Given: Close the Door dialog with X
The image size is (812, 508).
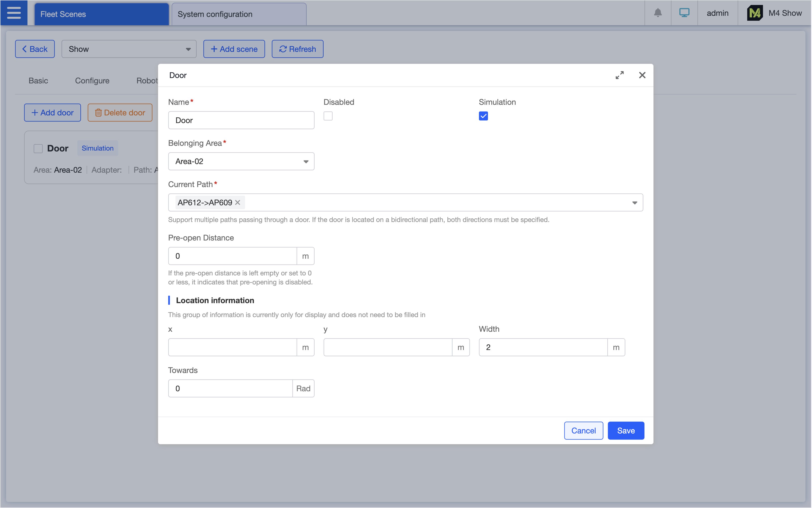Looking at the screenshot, I should (x=642, y=75).
